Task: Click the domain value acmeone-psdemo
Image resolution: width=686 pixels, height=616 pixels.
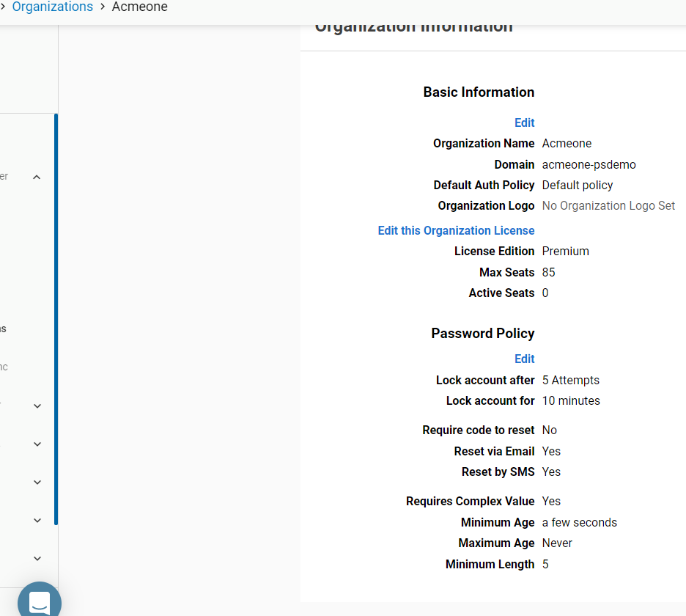Action: 589,164
